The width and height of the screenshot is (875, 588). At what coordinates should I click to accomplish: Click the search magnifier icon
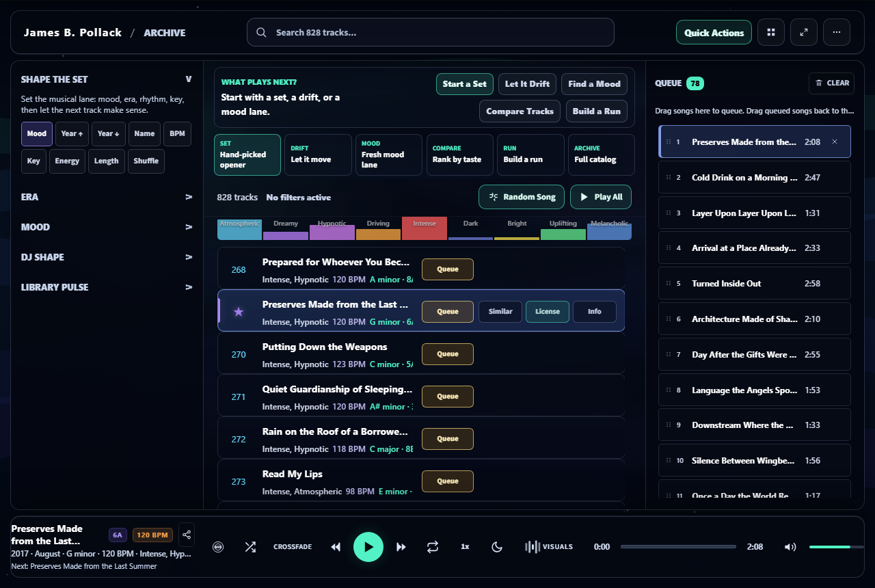coord(261,32)
